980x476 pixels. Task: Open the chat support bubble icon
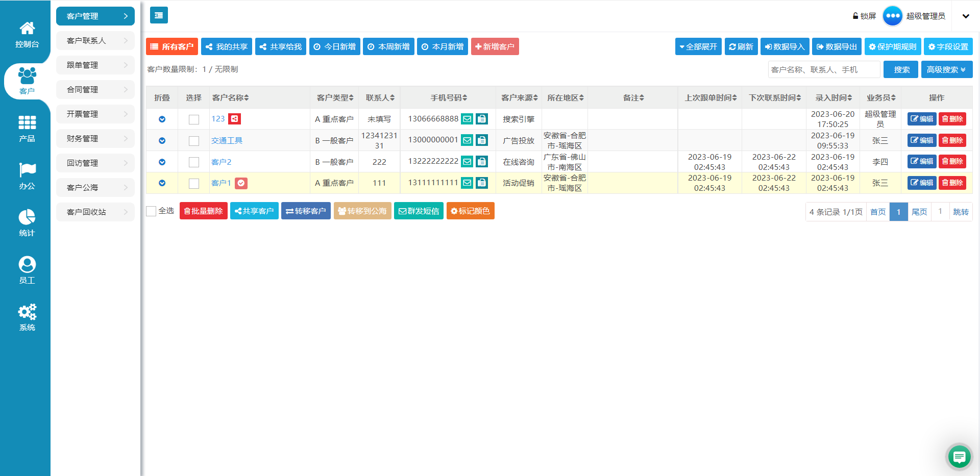point(959,456)
